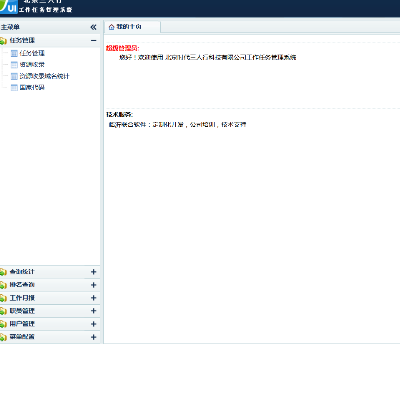Expand the plus sign below 查询统计 row
The width and height of the screenshot is (400, 400).
click(x=93, y=285)
